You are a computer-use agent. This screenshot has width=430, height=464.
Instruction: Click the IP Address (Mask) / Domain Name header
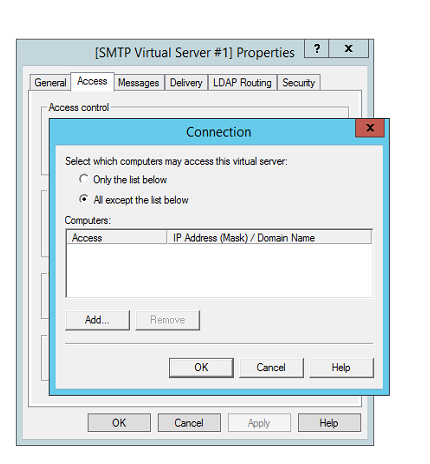tap(269, 237)
